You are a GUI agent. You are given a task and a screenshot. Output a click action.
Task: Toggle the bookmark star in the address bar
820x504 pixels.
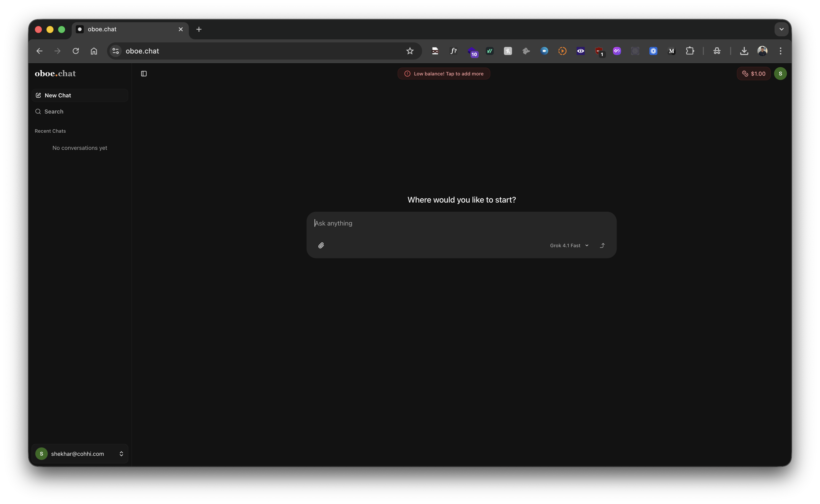[x=410, y=51]
